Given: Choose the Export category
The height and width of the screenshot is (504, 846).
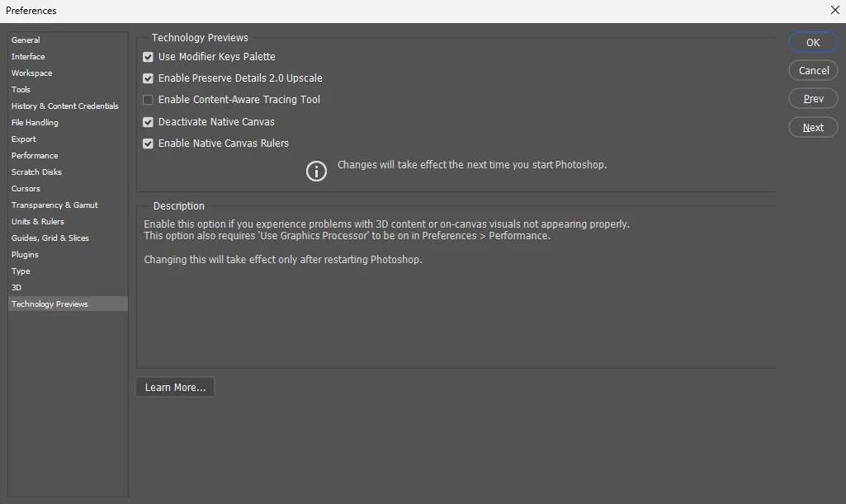Looking at the screenshot, I should (68, 139).
